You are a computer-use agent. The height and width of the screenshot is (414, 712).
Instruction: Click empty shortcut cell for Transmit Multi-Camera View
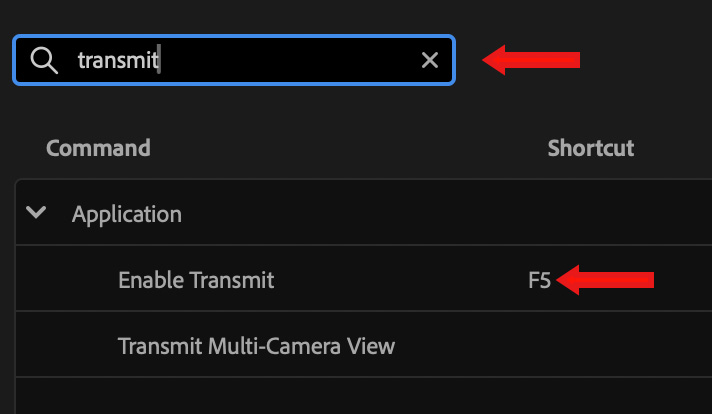click(590, 347)
